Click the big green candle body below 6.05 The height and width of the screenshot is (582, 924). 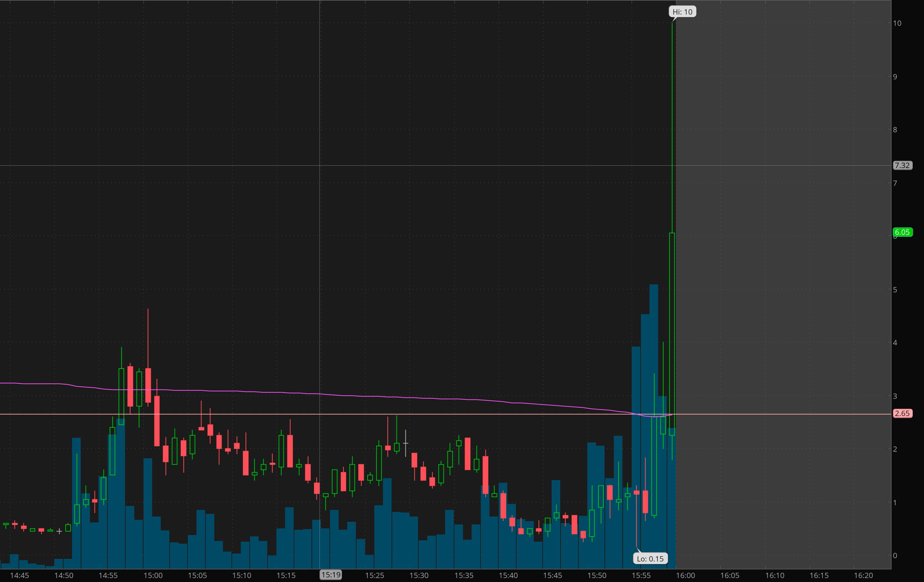coord(672,334)
